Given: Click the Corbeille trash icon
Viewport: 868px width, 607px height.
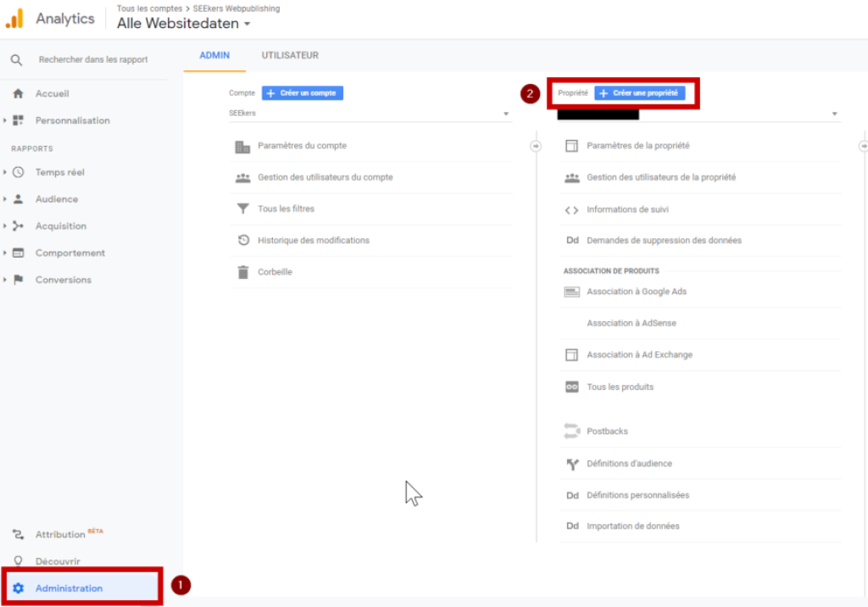Looking at the screenshot, I should pos(243,272).
